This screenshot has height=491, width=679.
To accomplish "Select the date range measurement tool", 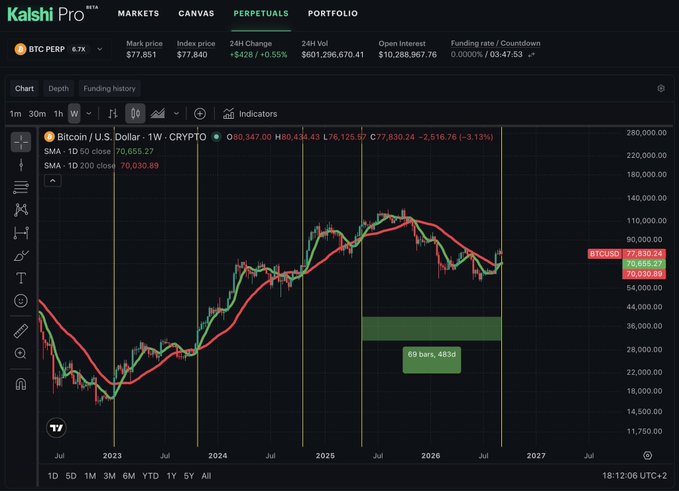I will coord(21,233).
